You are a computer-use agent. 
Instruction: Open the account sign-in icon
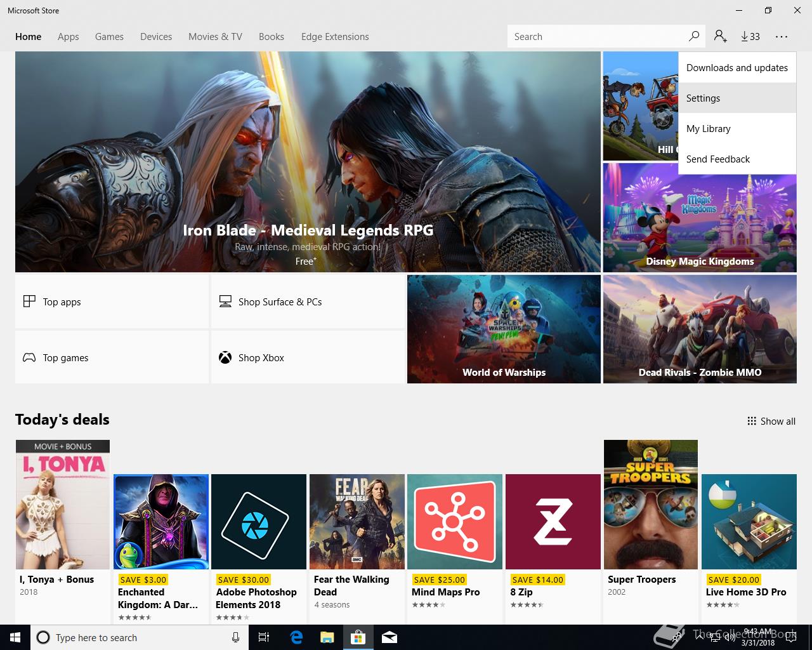pos(720,36)
